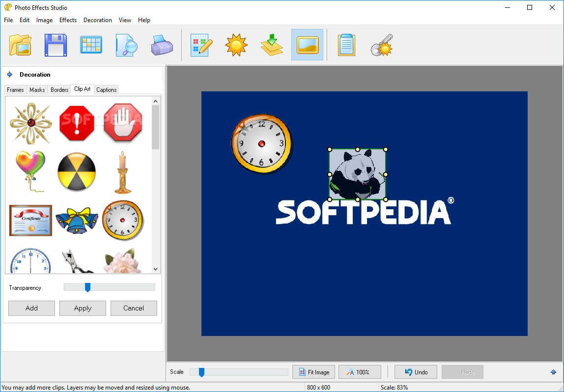Select the radiation symbol clip art

tap(77, 171)
